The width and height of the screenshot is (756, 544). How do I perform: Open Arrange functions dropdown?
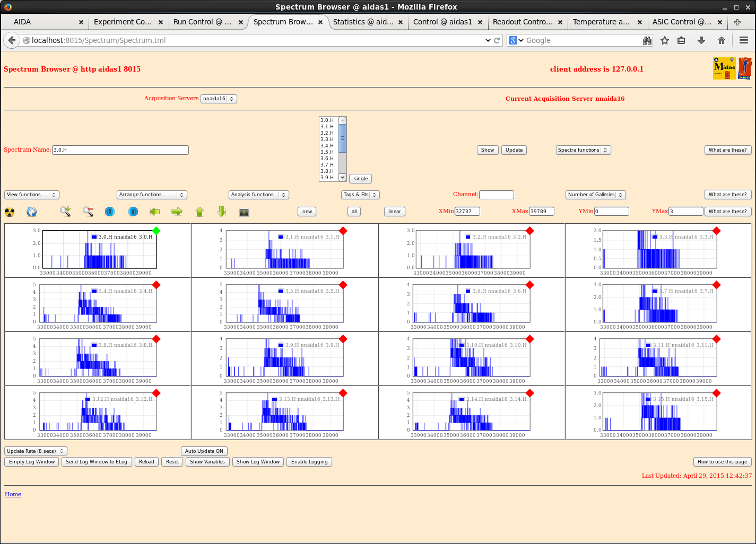point(152,195)
